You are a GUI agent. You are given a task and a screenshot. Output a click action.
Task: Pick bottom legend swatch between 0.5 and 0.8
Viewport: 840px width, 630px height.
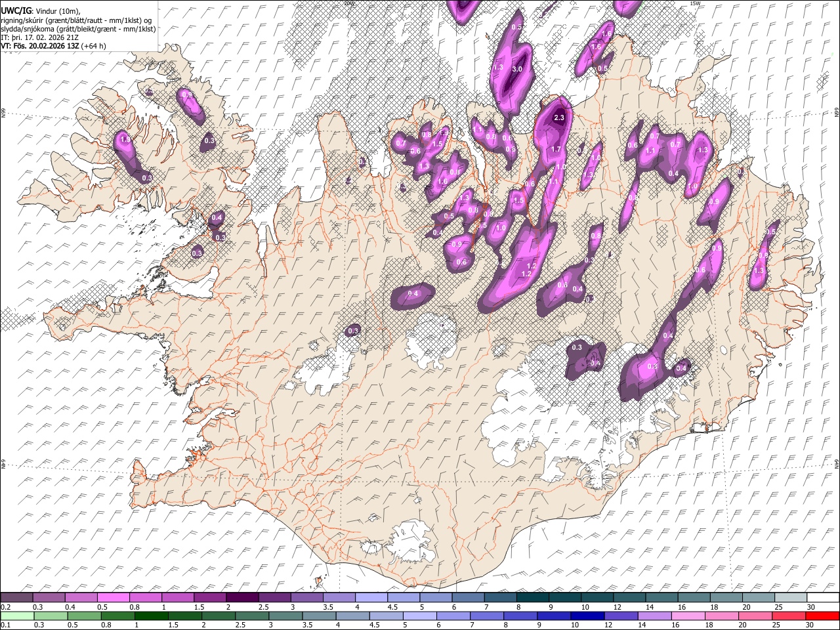pos(83,616)
